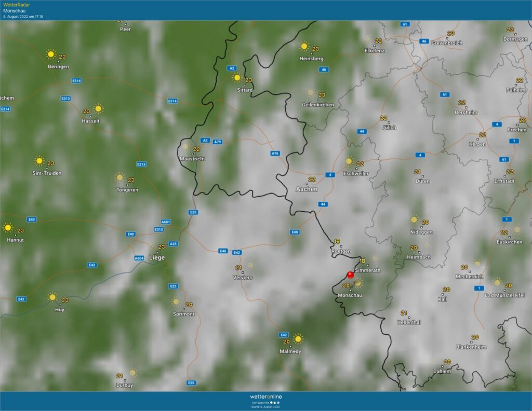Select the Heimbach town label
Image resolution: width=532 pixels, height=411 pixels.
[419, 257]
